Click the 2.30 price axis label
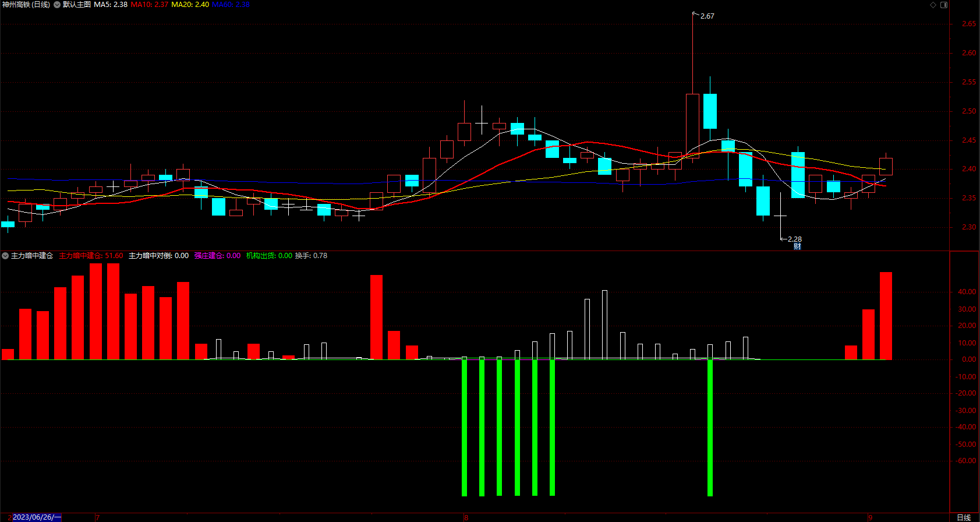 click(x=969, y=227)
